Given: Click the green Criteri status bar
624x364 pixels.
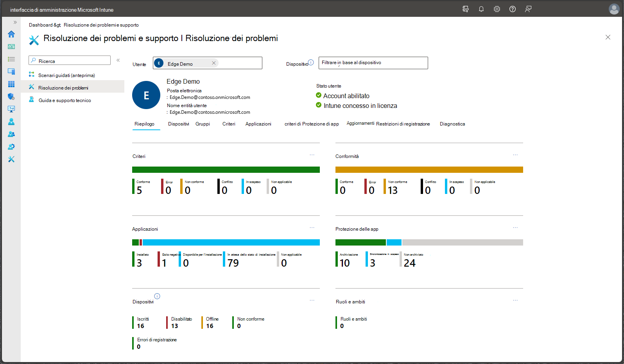Looking at the screenshot, I should pyautogui.click(x=226, y=170).
